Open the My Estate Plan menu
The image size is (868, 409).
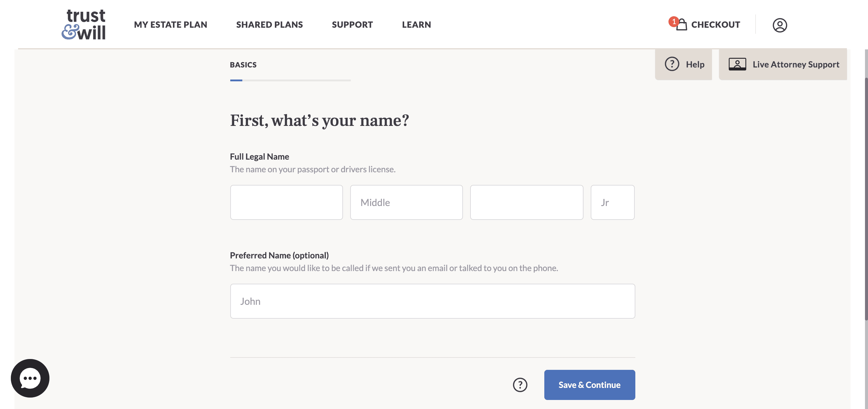[171, 25]
